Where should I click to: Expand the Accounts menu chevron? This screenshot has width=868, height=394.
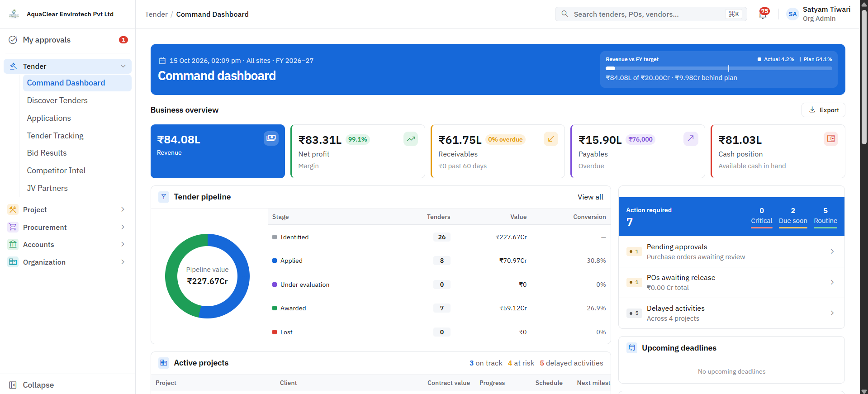pyautogui.click(x=123, y=244)
